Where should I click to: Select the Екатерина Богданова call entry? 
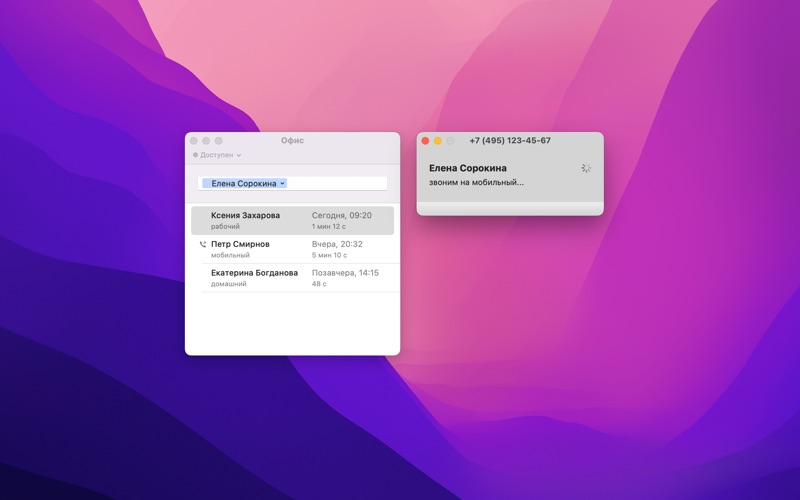coord(292,278)
